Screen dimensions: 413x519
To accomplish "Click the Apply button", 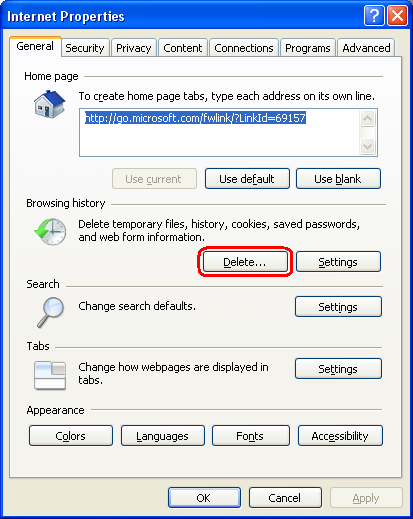I will pos(366,497).
